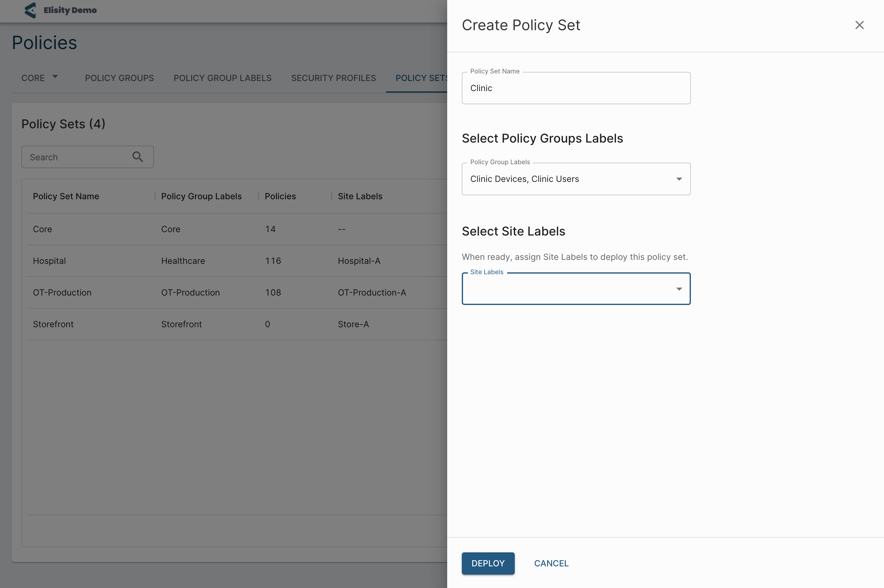Click the 108 policies count cell
This screenshot has width=884, height=588.
tap(273, 292)
